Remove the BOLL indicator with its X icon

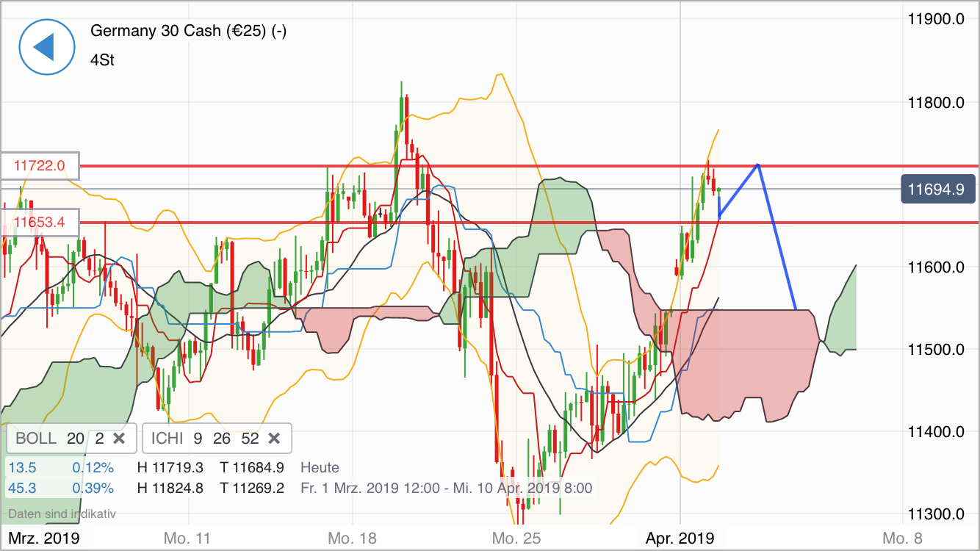[x=118, y=438]
